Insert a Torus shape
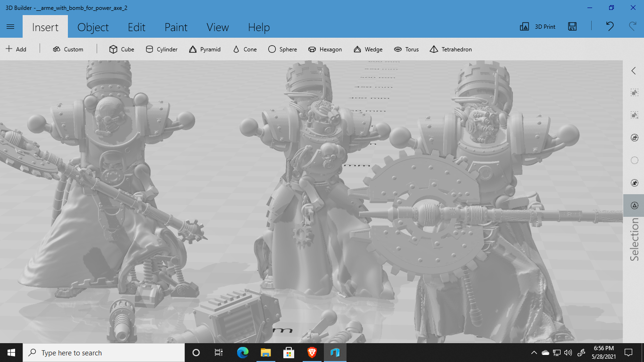Viewport: 644px width, 362px height. point(406,49)
